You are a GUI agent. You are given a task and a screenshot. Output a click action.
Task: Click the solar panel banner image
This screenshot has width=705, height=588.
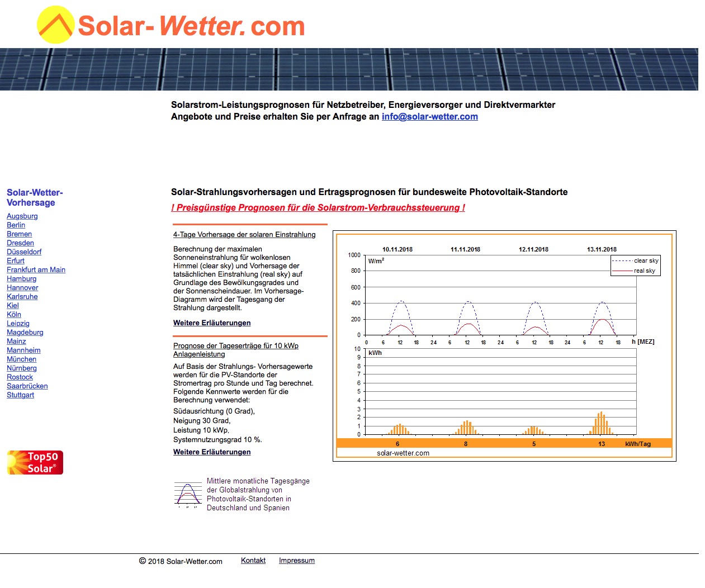(349, 69)
